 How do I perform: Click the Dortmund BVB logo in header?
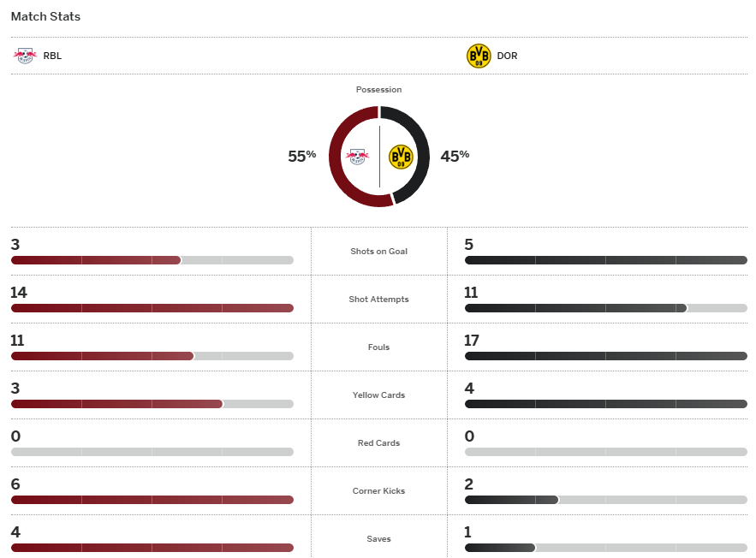479,56
